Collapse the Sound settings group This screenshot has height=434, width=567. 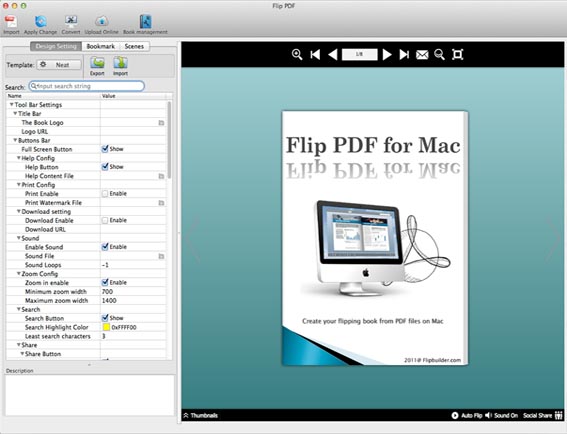click(x=19, y=238)
